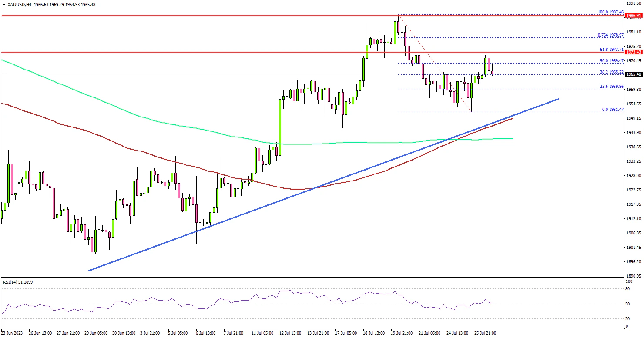Select the 23.6 1959.96 Fibonacci level
The image size is (644, 338).
point(610,87)
